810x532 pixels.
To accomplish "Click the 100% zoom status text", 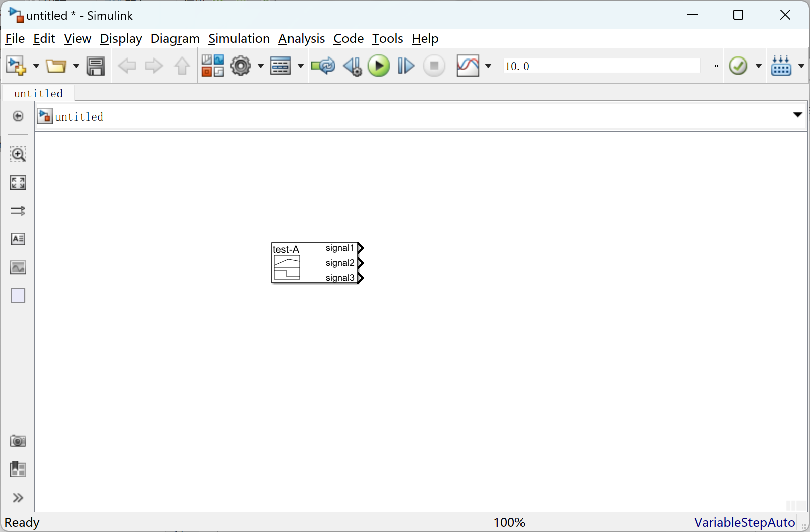I will (509, 523).
